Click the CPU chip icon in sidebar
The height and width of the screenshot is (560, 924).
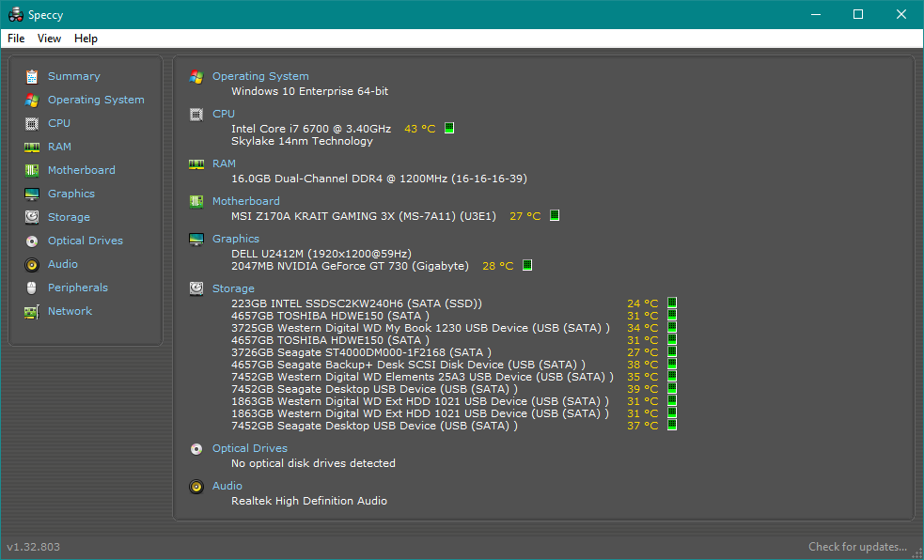click(x=32, y=124)
